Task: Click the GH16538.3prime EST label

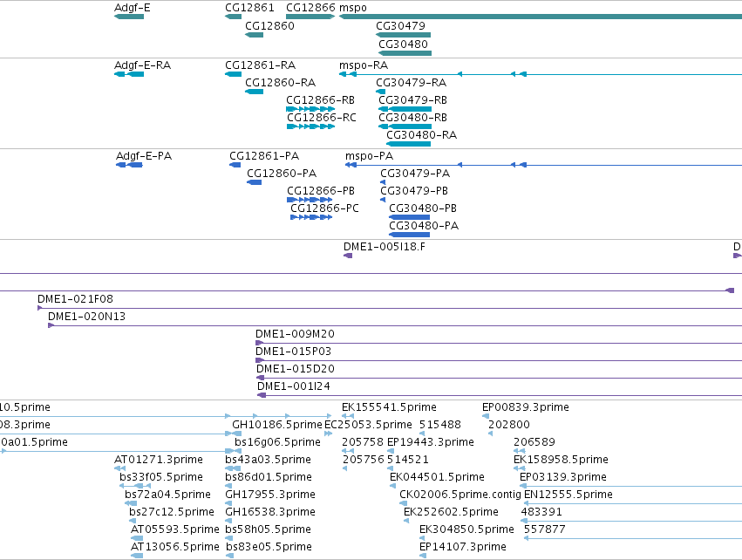Action: click(270, 512)
